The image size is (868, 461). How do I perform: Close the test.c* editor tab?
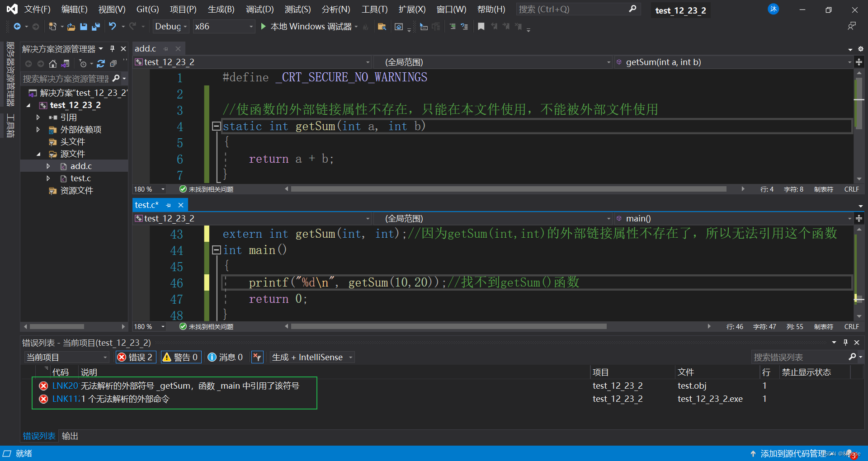[x=181, y=205]
